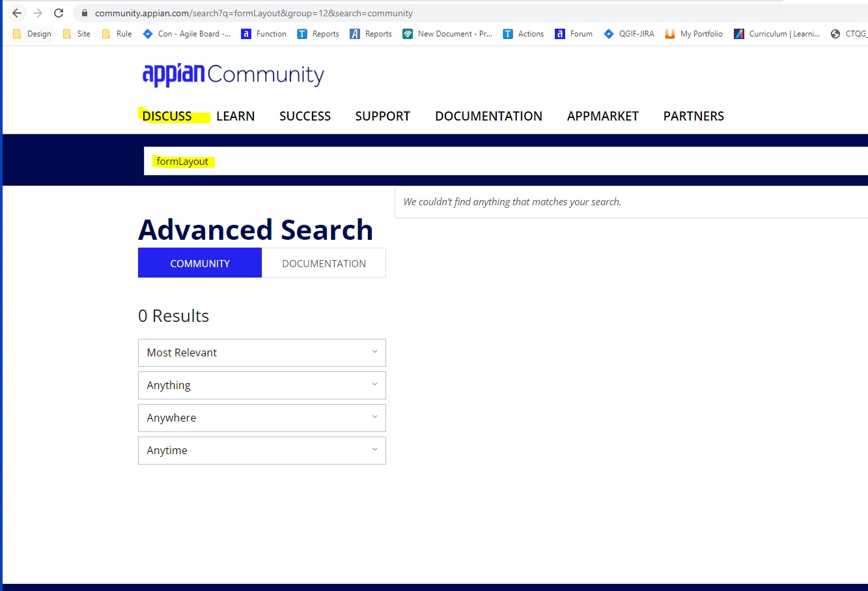Select the COMMUNITY search tab
This screenshot has width=868, height=591.
click(200, 263)
